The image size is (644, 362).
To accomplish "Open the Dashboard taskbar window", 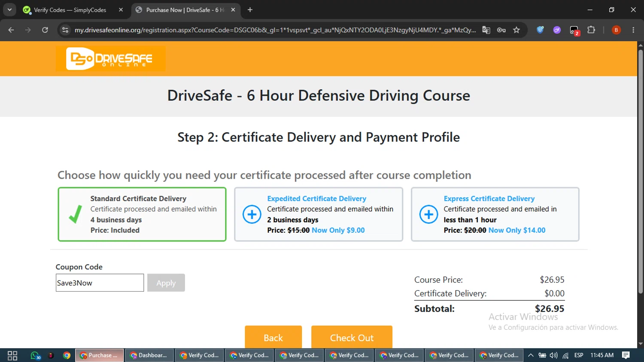I will [x=149, y=356].
